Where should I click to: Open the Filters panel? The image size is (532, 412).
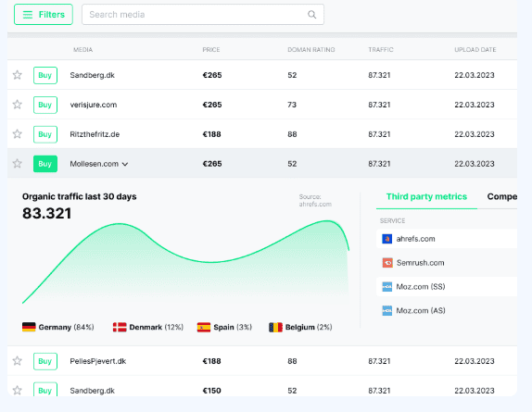[x=44, y=15]
